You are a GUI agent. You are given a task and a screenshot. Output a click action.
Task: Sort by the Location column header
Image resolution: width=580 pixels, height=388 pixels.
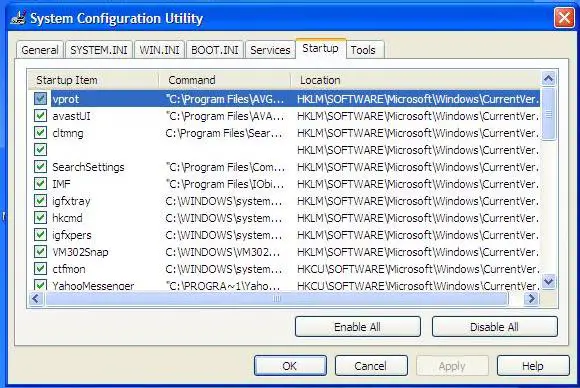[x=415, y=80]
